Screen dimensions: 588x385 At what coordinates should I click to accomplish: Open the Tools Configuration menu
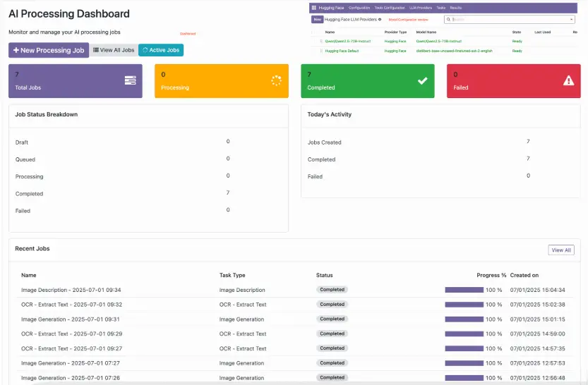tap(390, 8)
